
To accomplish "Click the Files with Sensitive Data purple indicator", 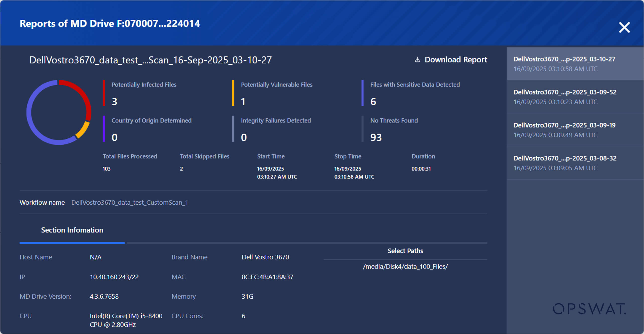I will click(362, 93).
